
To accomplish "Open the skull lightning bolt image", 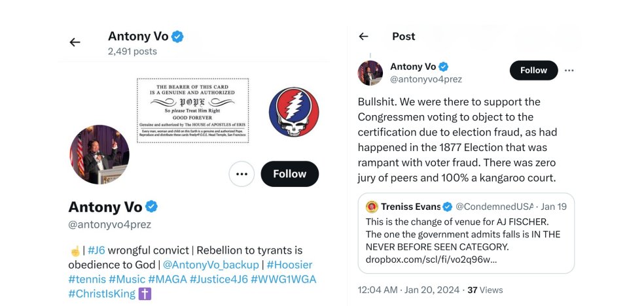I will 294,112.
